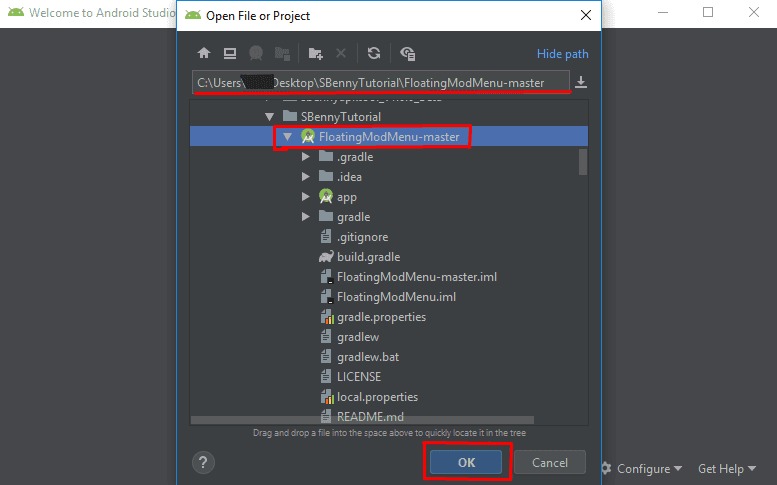Screen dimensions: 777x485
Task: Select the .gitignore file icon
Action: [326, 237]
